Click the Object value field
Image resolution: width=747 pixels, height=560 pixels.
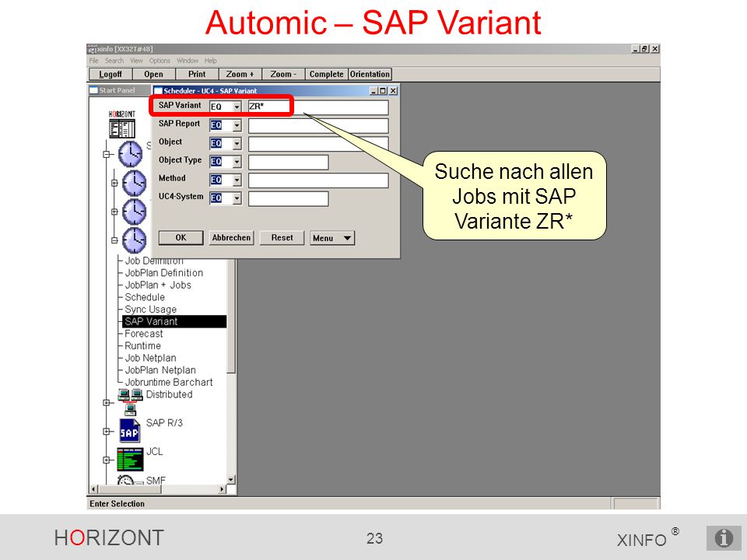(x=318, y=144)
